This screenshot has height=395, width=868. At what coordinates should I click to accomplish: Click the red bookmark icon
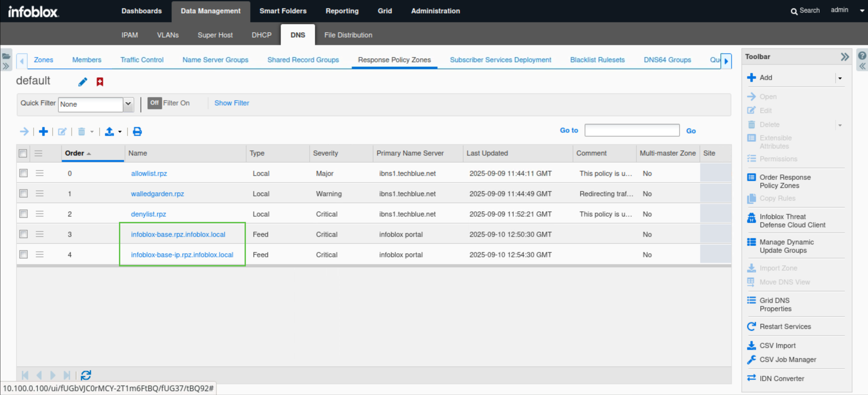(x=100, y=82)
